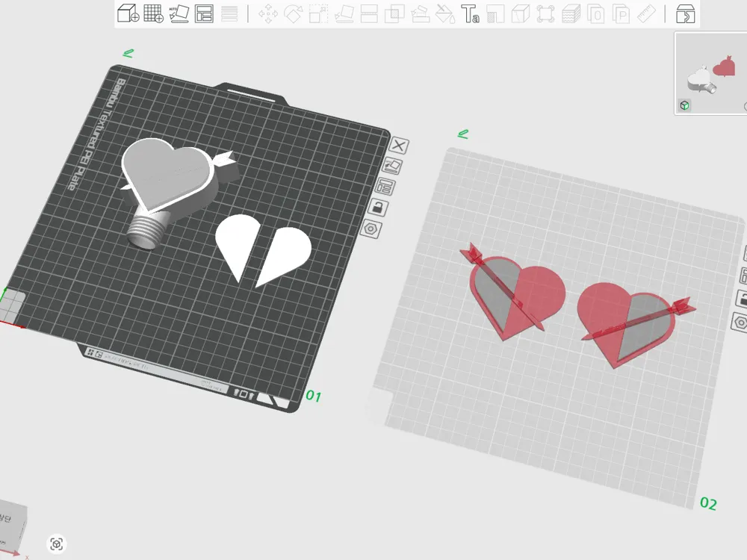Click the Bambu Textured PEI Plate label
The image size is (747, 560).
point(95,134)
